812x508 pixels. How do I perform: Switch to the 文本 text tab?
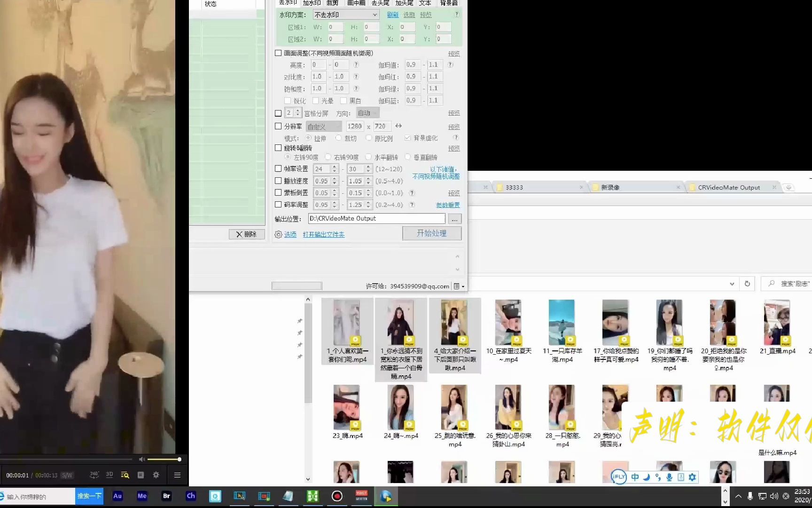(425, 3)
